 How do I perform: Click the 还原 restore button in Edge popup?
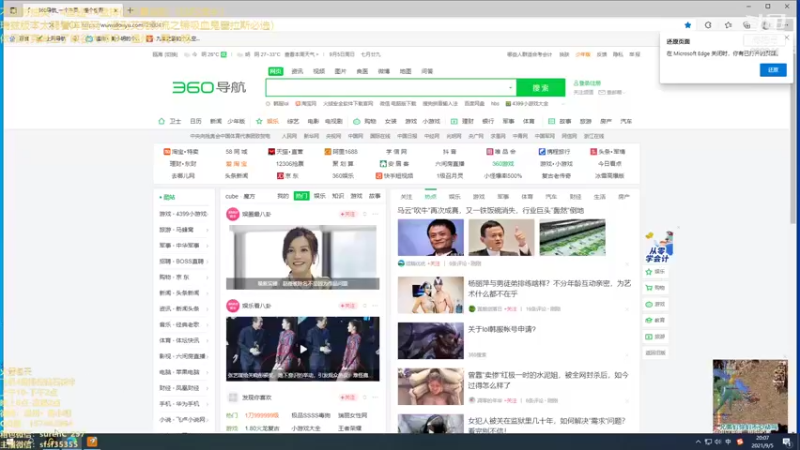click(773, 70)
